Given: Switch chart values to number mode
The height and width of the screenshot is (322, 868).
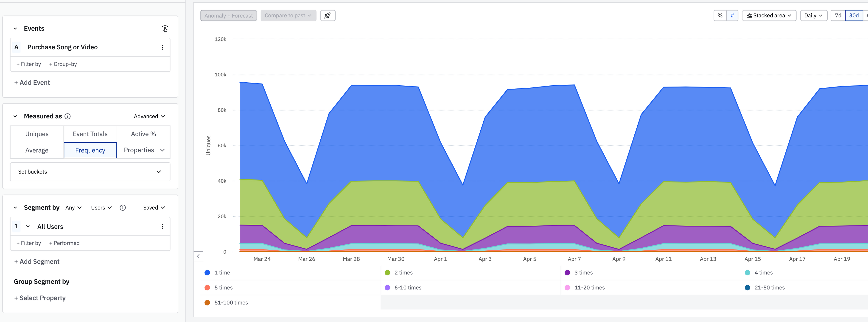Looking at the screenshot, I should (x=732, y=16).
